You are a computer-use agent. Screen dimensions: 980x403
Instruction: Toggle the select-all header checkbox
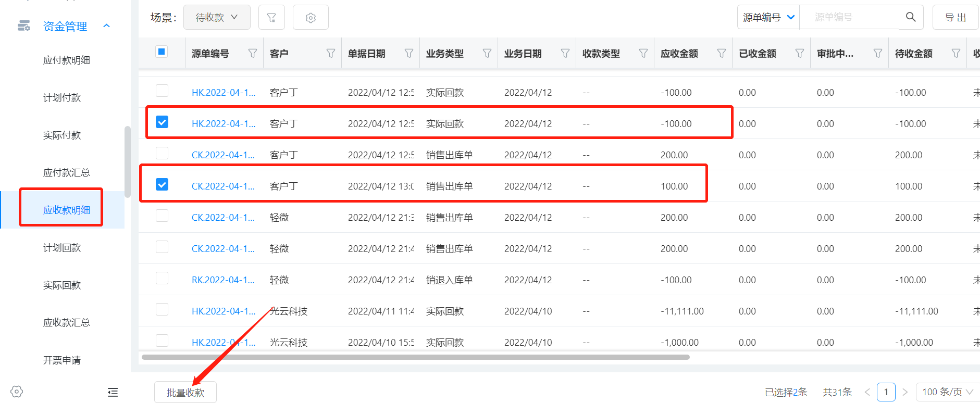click(x=162, y=52)
